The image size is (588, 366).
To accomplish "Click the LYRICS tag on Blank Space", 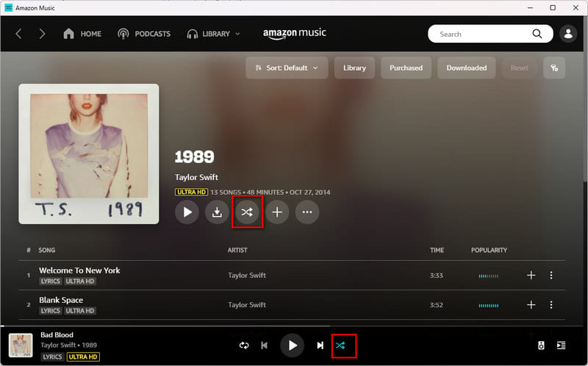I will pyautogui.click(x=51, y=311).
